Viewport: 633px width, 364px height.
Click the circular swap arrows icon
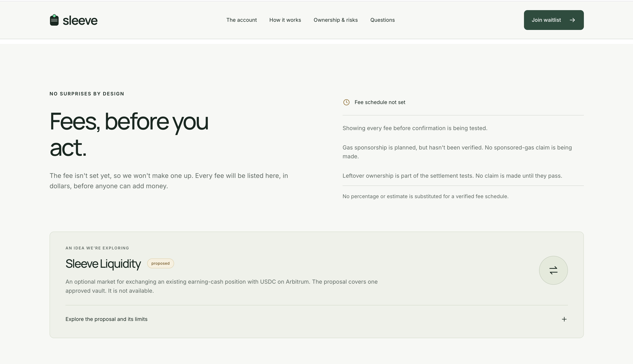point(553,270)
